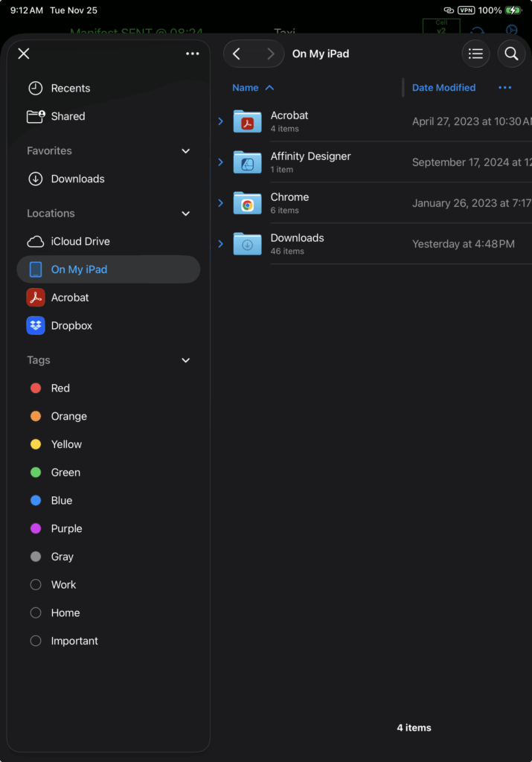The height and width of the screenshot is (762, 532).
Task: Open the Acrobat folder icon
Action: coord(247,121)
